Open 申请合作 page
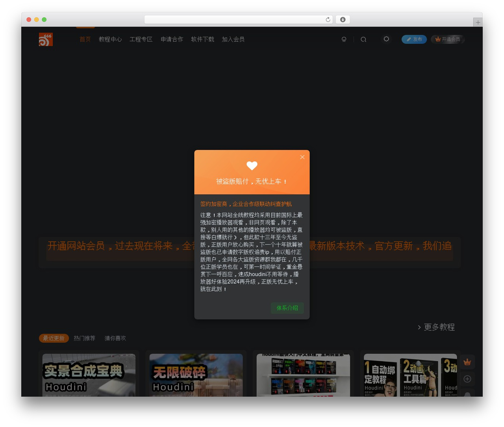The height and width of the screenshot is (427, 504). [x=172, y=39]
